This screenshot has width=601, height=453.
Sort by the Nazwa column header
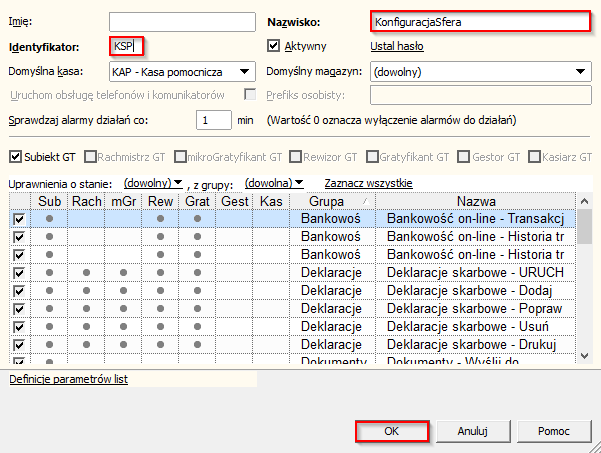(x=476, y=201)
